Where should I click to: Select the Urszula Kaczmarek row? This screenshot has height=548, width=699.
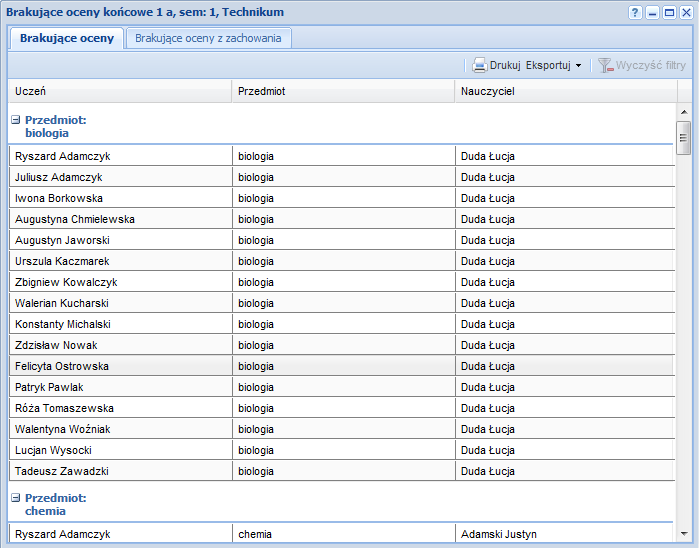[342, 261]
